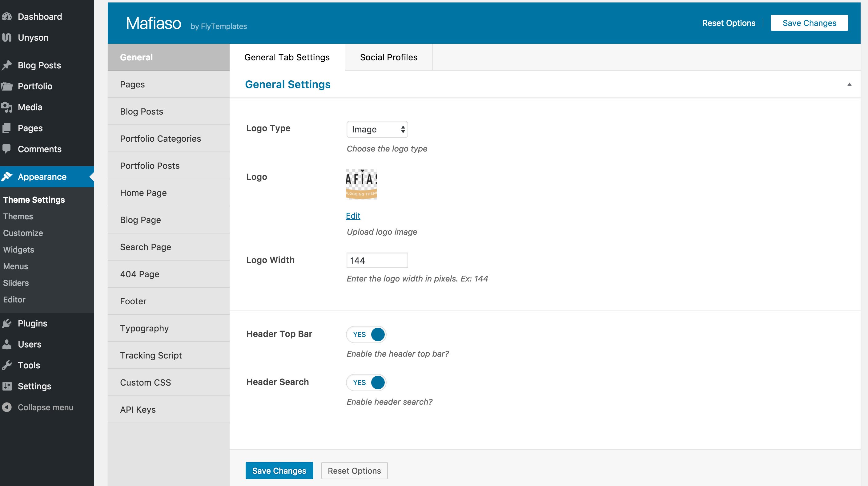Click the Tools wrench icon
The image size is (868, 486).
point(7,365)
